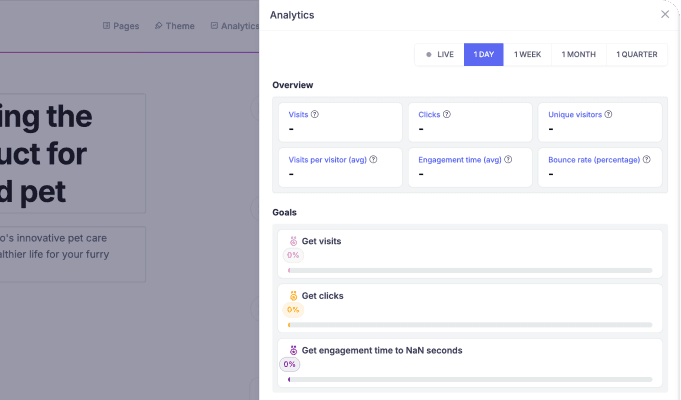
Task: Click the Bounce rate info icon
Action: click(647, 159)
